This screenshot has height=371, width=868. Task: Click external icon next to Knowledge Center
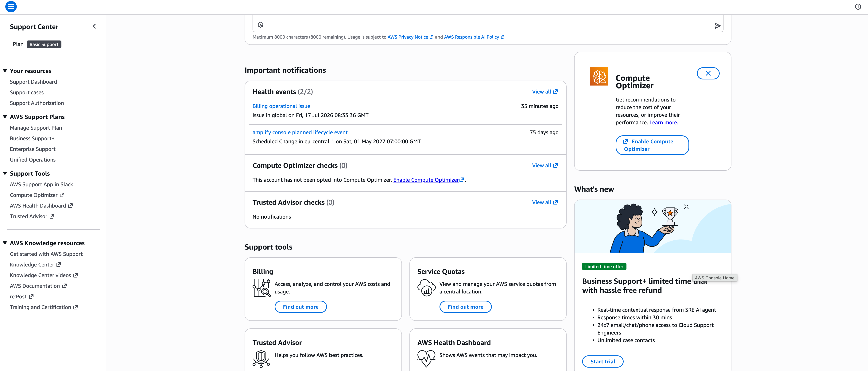coord(59,265)
